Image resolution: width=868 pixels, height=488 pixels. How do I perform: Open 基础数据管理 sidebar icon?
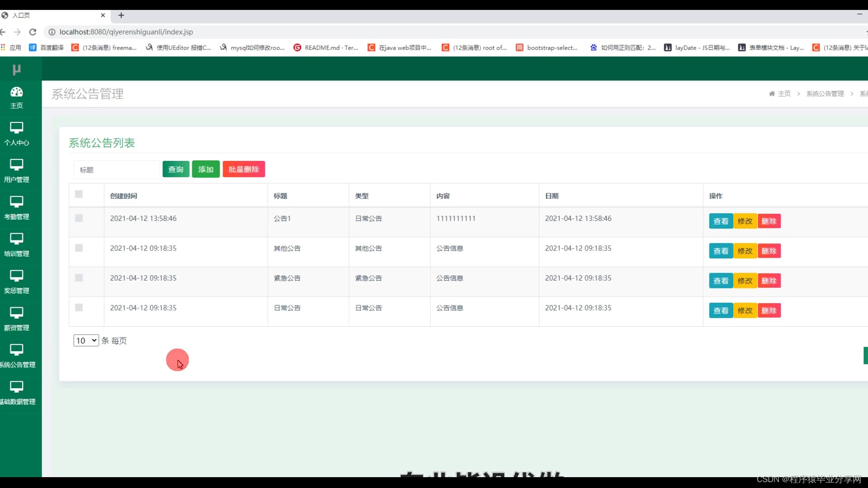click(17, 388)
